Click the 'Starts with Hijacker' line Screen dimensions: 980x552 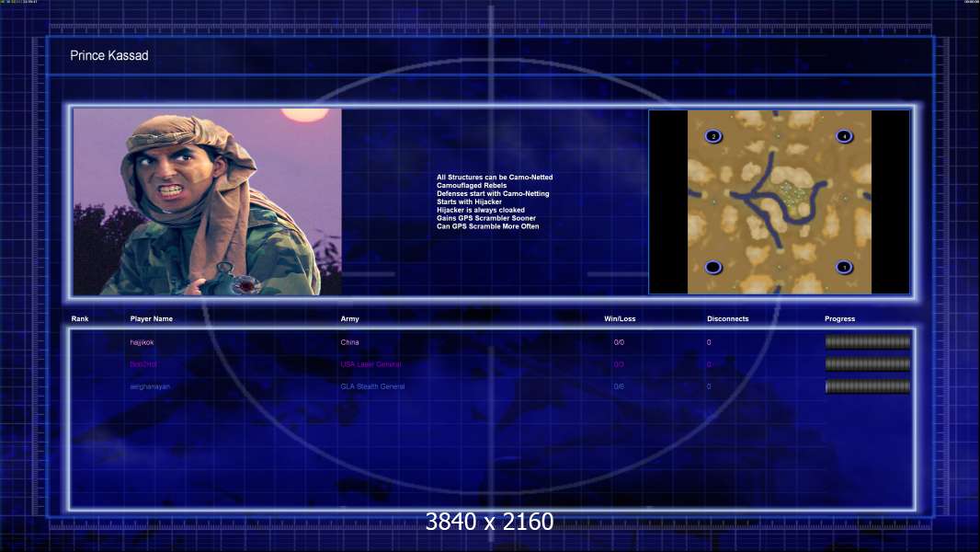tap(470, 201)
